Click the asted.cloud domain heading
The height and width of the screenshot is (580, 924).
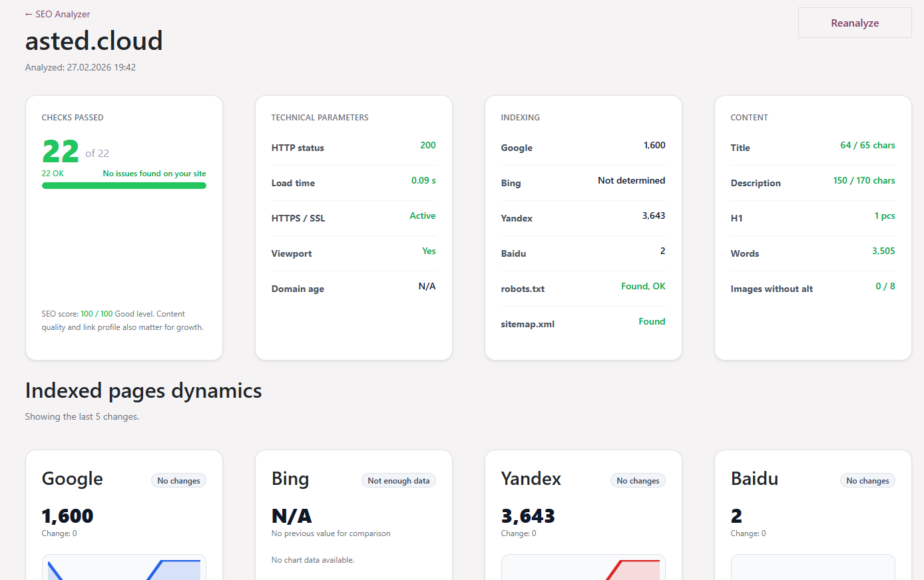pos(94,41)
